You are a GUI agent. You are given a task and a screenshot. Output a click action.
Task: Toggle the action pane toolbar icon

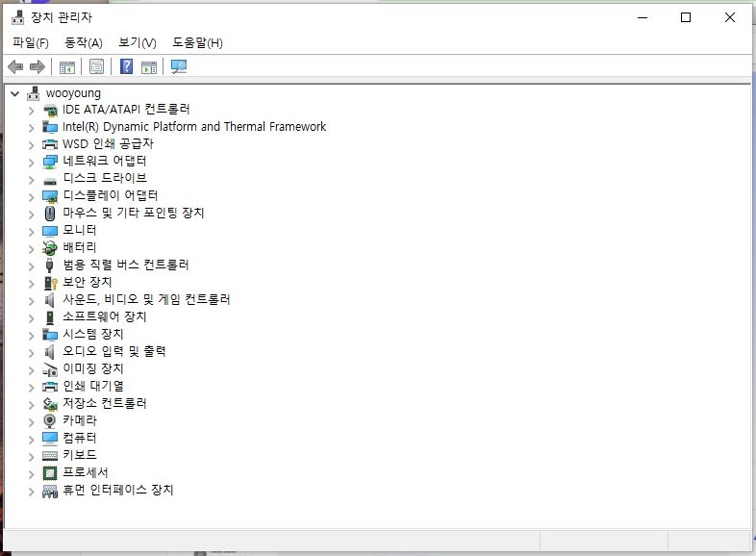[x=149, y=67]
